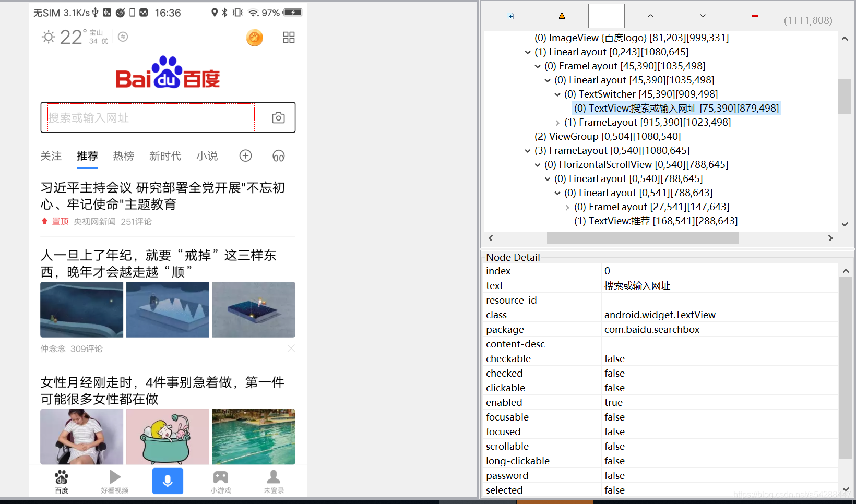
Task: Switch to the 新时代 tab
Action: (x=165, y=155)
